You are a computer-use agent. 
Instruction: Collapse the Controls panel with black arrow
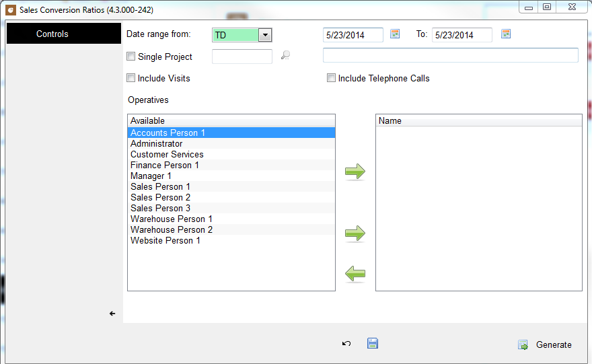click(112, 314)
